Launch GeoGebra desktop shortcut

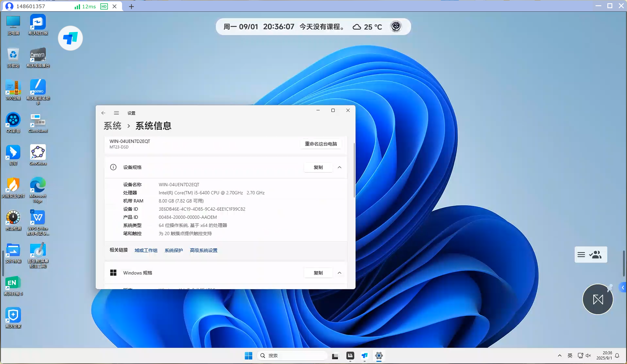(38, 155)
